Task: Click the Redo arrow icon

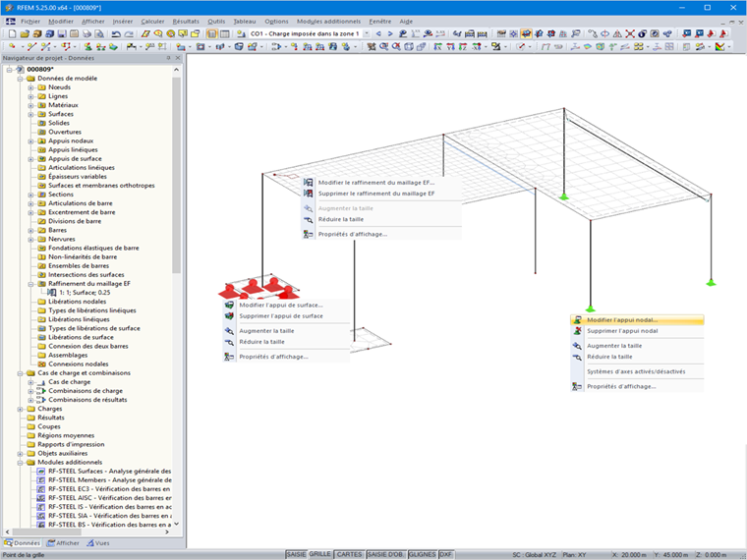Action: 129,33
